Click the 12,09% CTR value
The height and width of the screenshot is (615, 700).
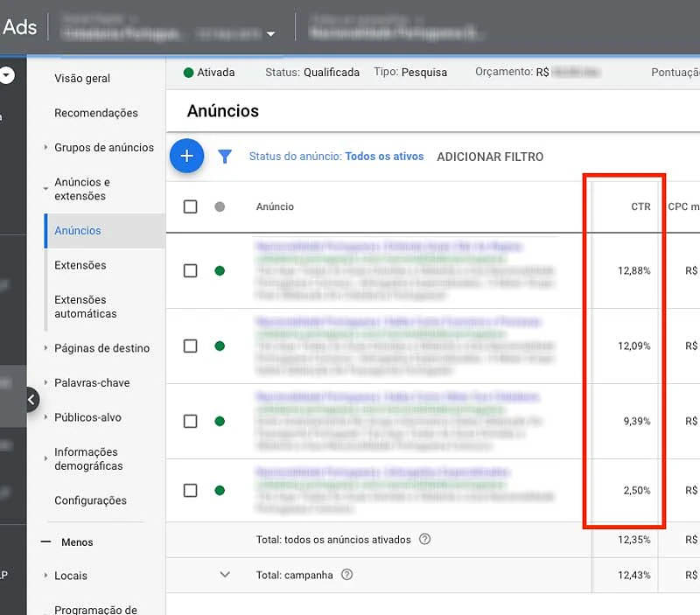point(633,346)
